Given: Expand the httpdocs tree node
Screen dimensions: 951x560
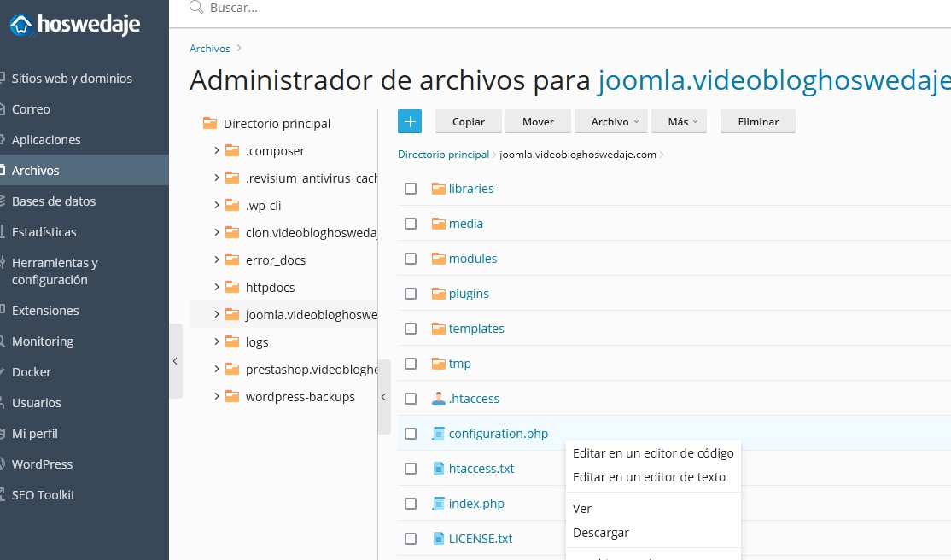Looking at the screenshot, I should pos(217,286).
